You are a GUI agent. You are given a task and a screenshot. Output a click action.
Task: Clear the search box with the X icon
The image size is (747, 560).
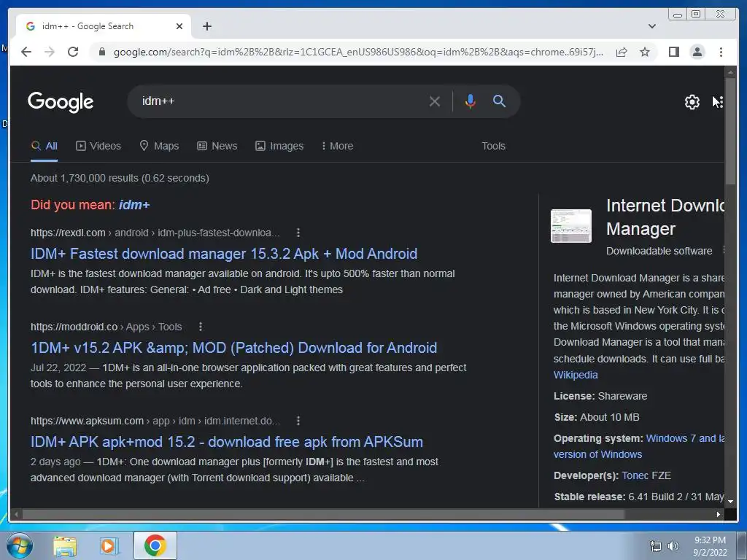pos(435,101)
